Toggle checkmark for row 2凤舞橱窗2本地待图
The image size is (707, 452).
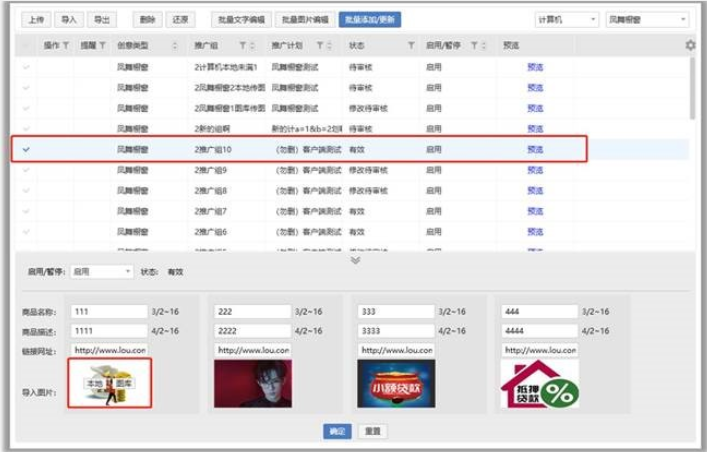coord(26,88)
